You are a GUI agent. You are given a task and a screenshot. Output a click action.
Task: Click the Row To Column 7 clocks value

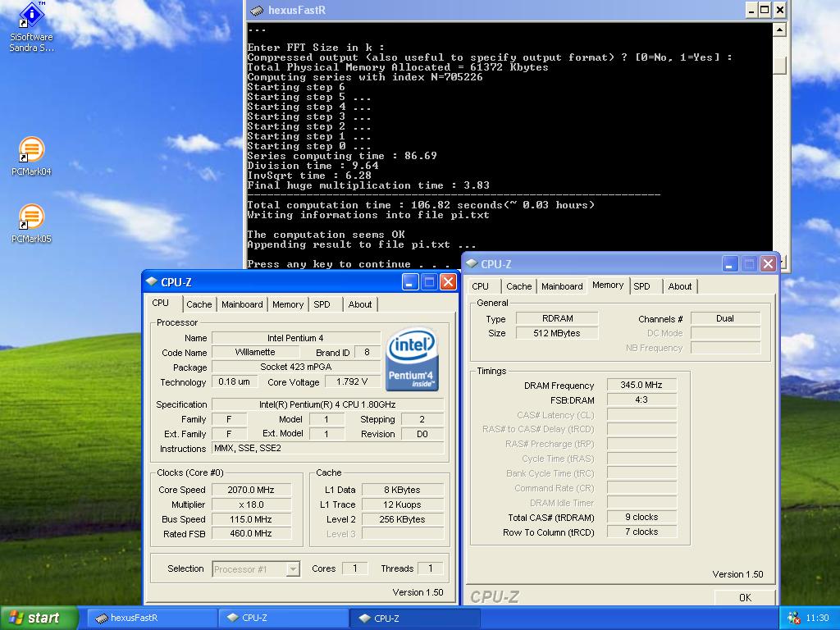click(641, 532)
